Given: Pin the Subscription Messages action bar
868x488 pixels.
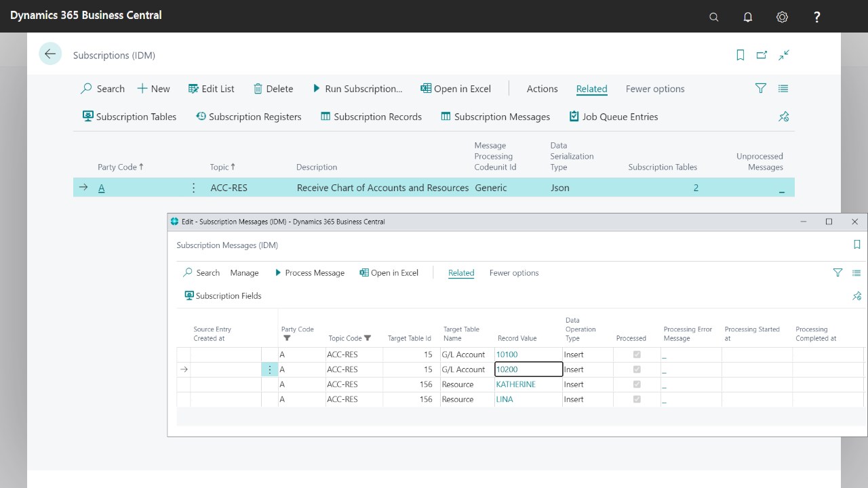Looking at the screenshot, I should point(856,296).
